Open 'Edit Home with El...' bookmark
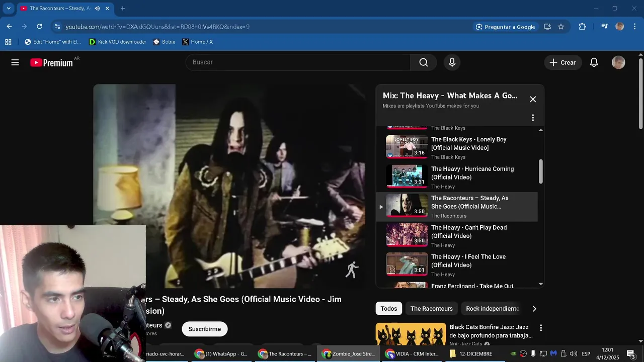 53,42
